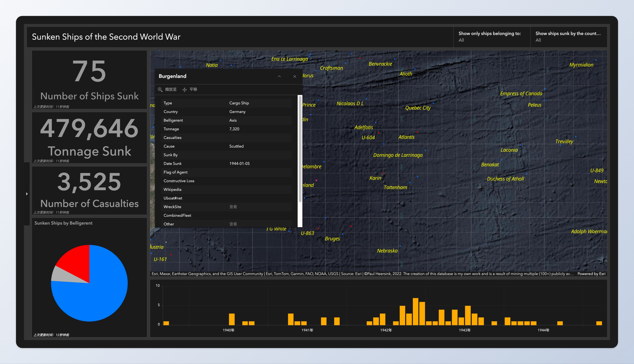Viewport: 634px width, 364px height.
Task: Click the Sunken Ships by Belligerent title
Action: click(x=63, y=223)
